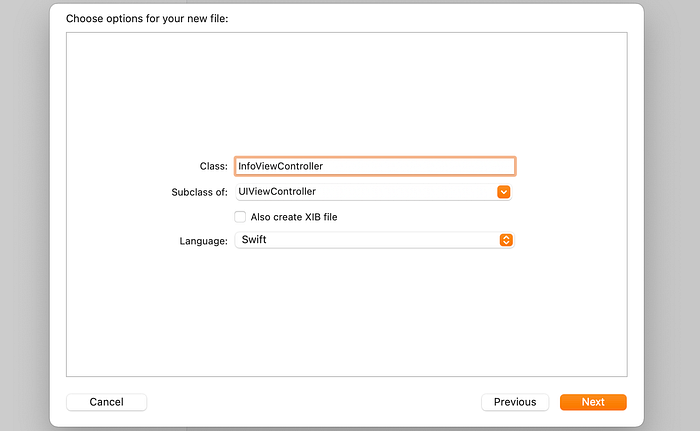Proceed by clicking the Next button
Screen dimensions: 700x431
tap(593, 402)
